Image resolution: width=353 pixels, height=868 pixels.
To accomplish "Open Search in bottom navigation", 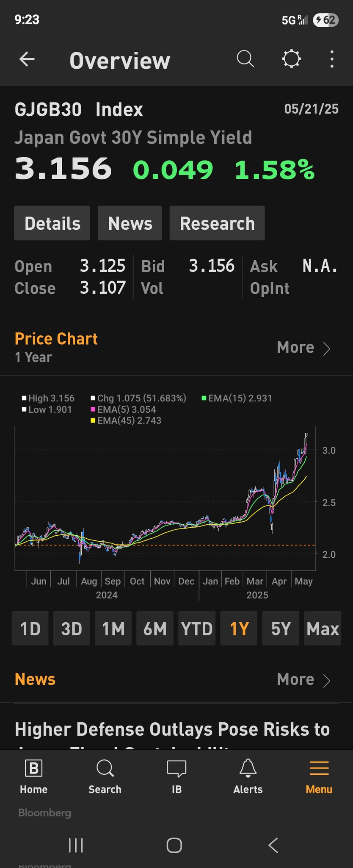I will click(x=105, y=768).
